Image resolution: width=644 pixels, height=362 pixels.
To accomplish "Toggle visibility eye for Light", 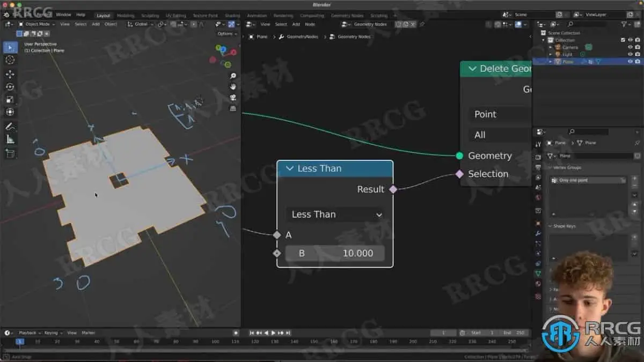I will [630, 54].
